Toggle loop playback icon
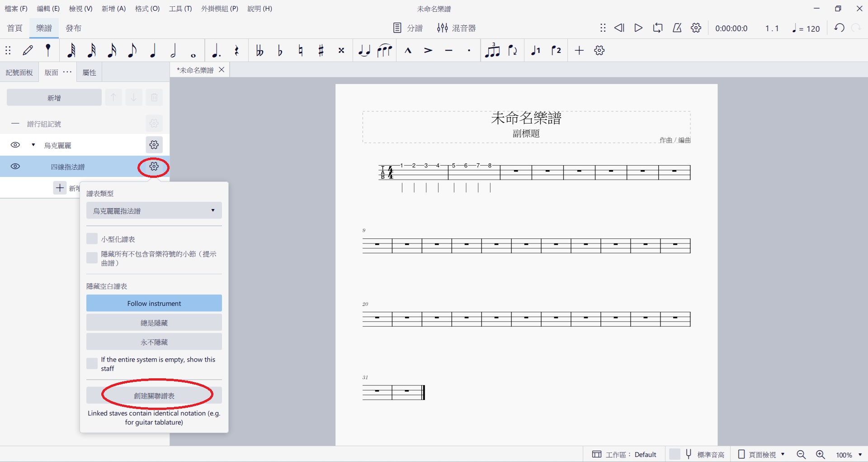The image size is (868, 462). [x=657, y=28]
